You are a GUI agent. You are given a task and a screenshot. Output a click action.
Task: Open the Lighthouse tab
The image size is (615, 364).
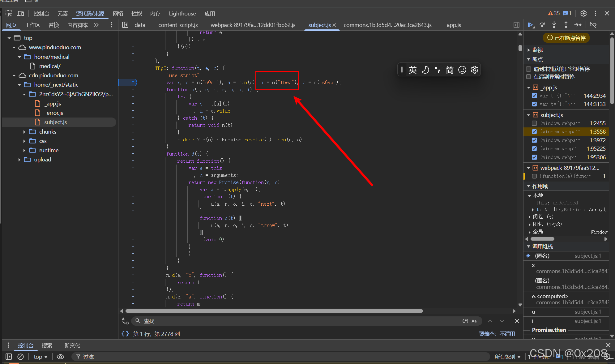tap(182, 14)
